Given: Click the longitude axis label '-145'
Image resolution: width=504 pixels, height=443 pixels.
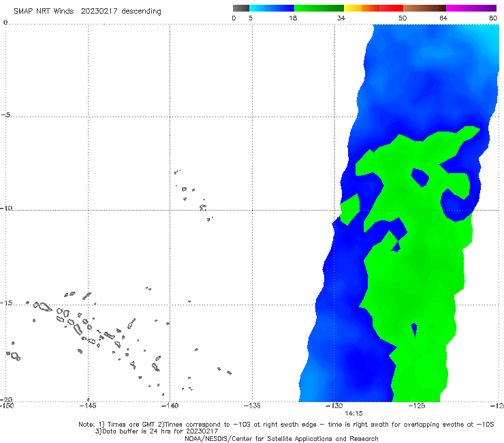Looking at the screenshot, I should click(88, 406).
